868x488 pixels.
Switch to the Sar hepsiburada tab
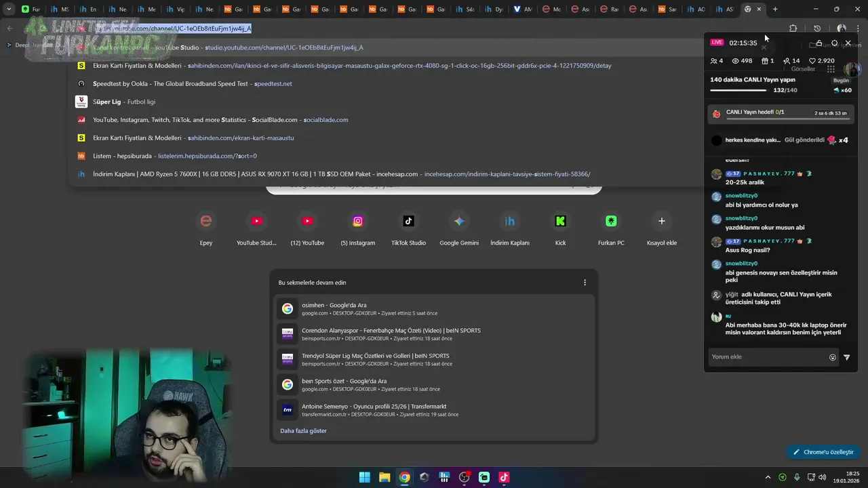pyautogui.click(x=668, y=9)
